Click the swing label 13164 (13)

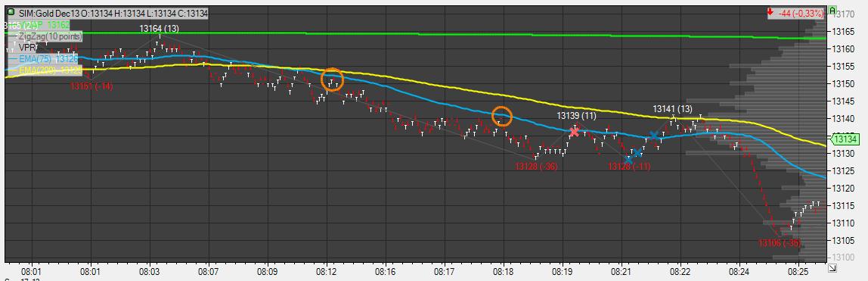pos(159,28)
